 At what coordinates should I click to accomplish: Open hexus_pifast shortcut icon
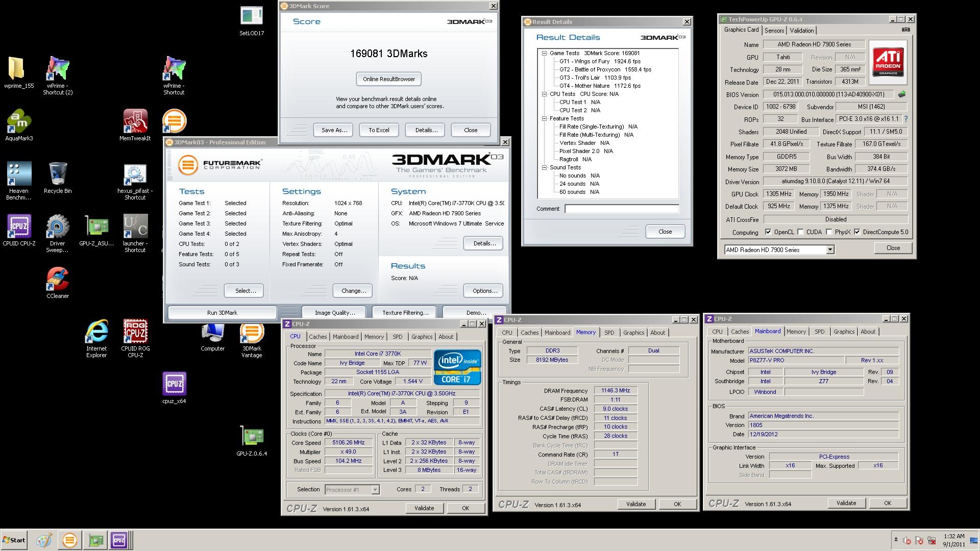(135, 182)
